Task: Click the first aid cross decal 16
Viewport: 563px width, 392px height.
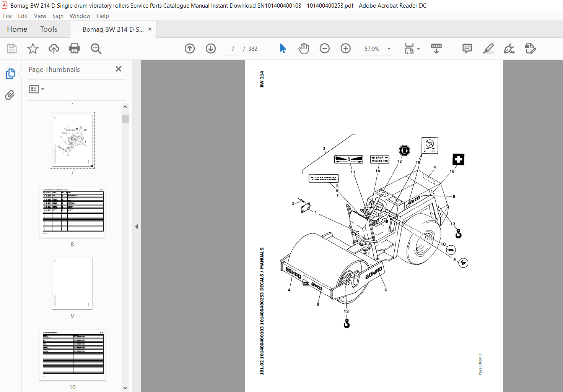Action: coord(458,159)
